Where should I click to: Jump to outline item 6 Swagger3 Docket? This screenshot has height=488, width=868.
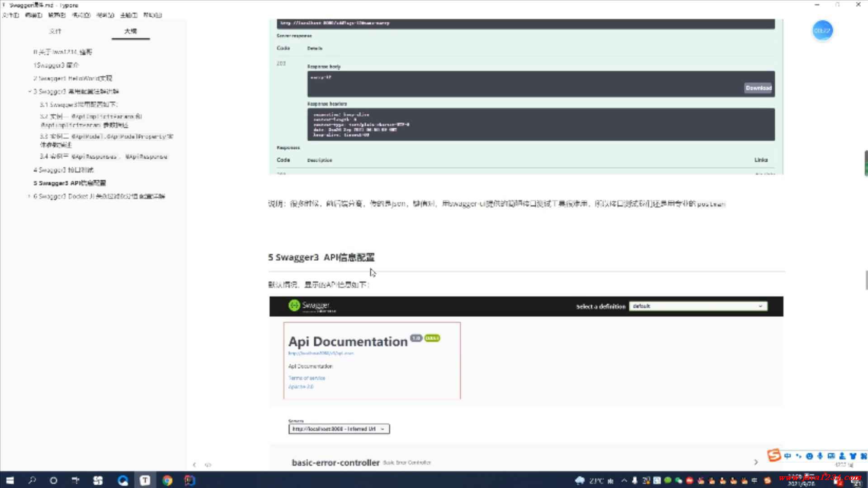pyautogui.click(x=99, y=196)
